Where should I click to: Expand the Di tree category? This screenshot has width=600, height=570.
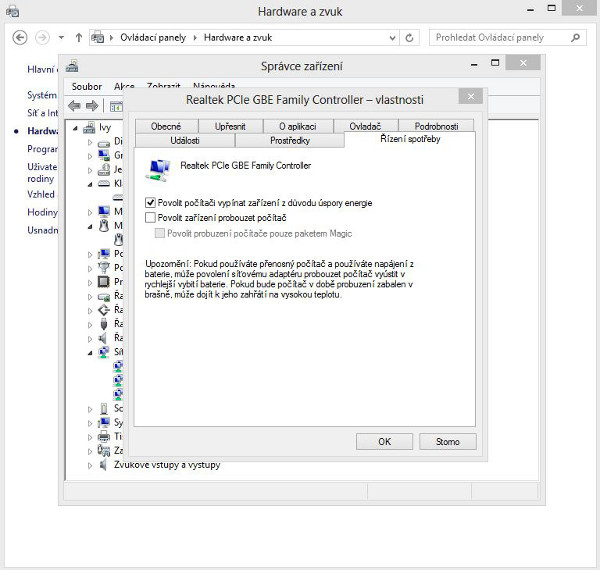coord(90,142)
